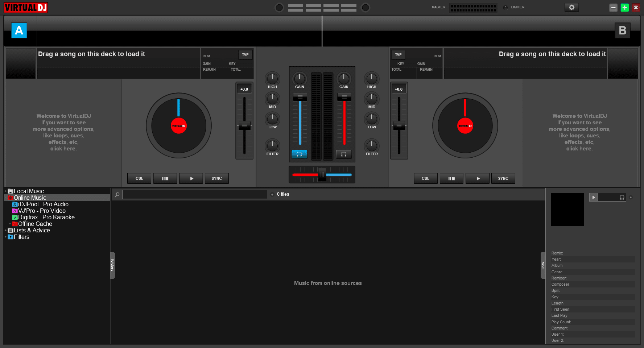The height and width of the screenshot is (348, 644).
Task: Pause-stop deck B
Action: coord(451,178)
